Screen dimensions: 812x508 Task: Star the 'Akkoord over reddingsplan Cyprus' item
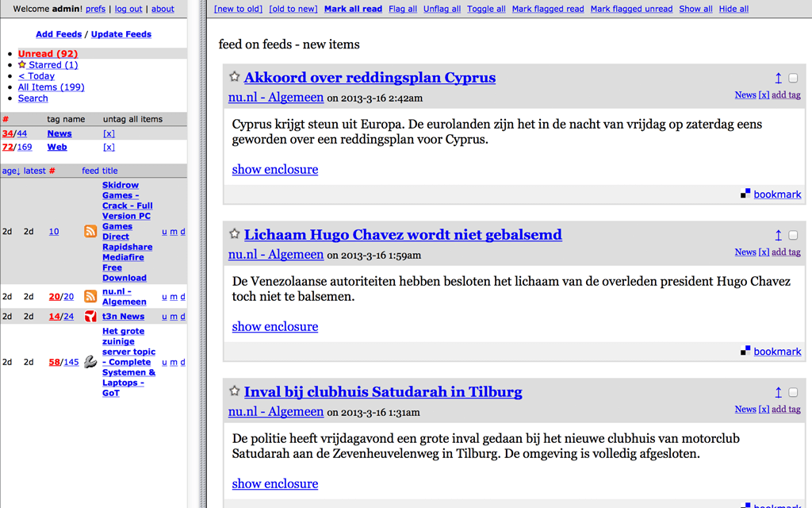click(235, 77)
